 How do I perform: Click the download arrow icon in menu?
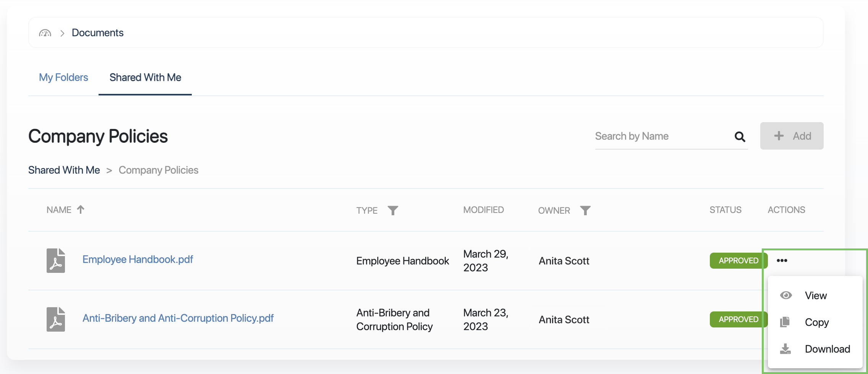click(x=785, y=349)
